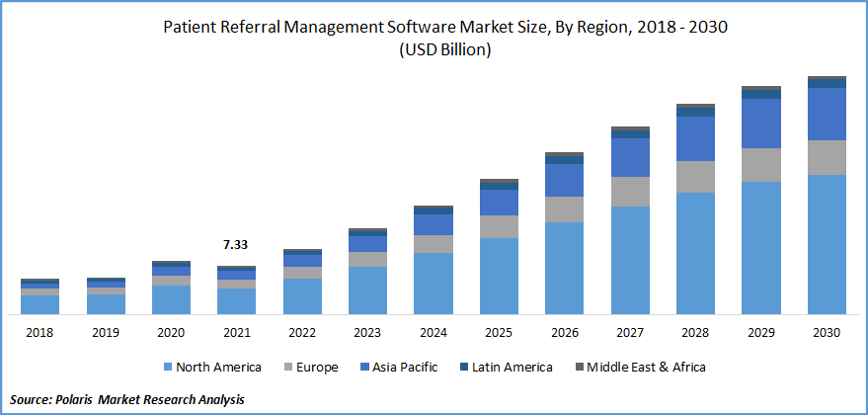868x415 pixels.
Task: Select the 7.33 data label above 2021
Action: coord(237,244)
